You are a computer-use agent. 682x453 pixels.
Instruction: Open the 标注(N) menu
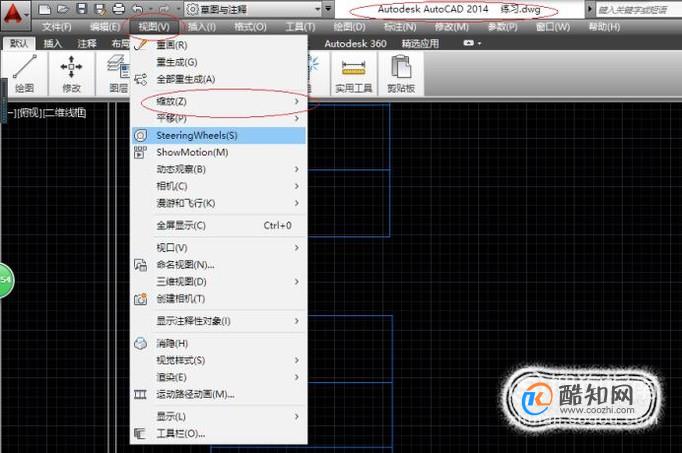[400, 27]
